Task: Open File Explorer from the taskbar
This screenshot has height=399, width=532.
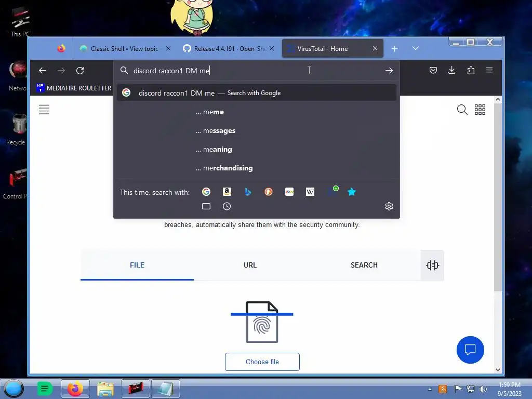Action: (x=105, y=389)
